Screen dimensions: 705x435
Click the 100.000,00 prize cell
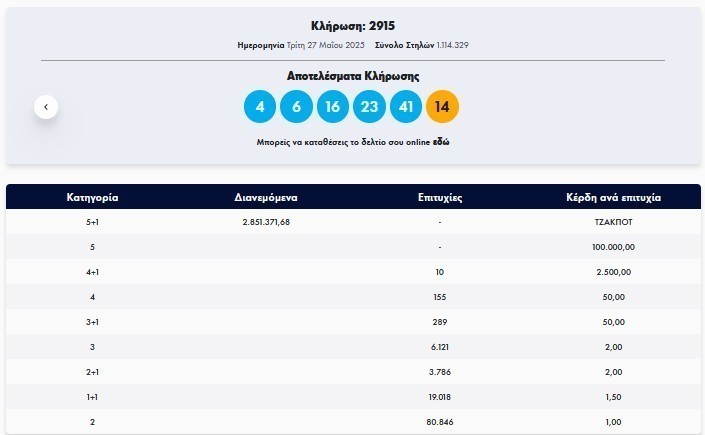coord(614,247)
